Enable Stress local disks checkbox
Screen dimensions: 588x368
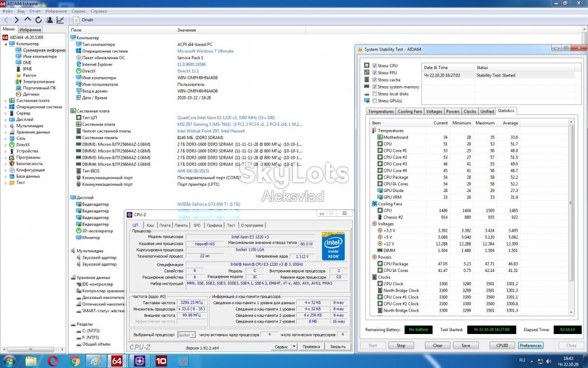374,94
